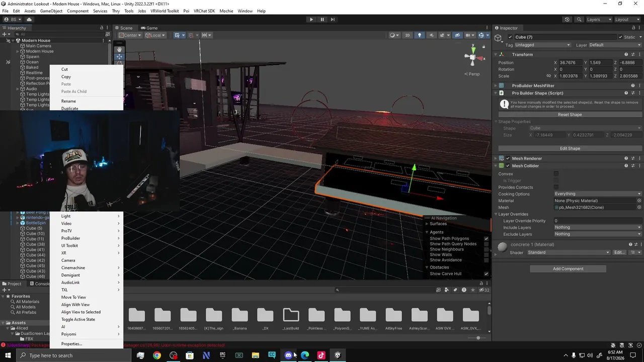The height and width of the screenshot is (362, 644).
Task: Disable the Mesh Renderer component checkbox
Action: point(508,158)
